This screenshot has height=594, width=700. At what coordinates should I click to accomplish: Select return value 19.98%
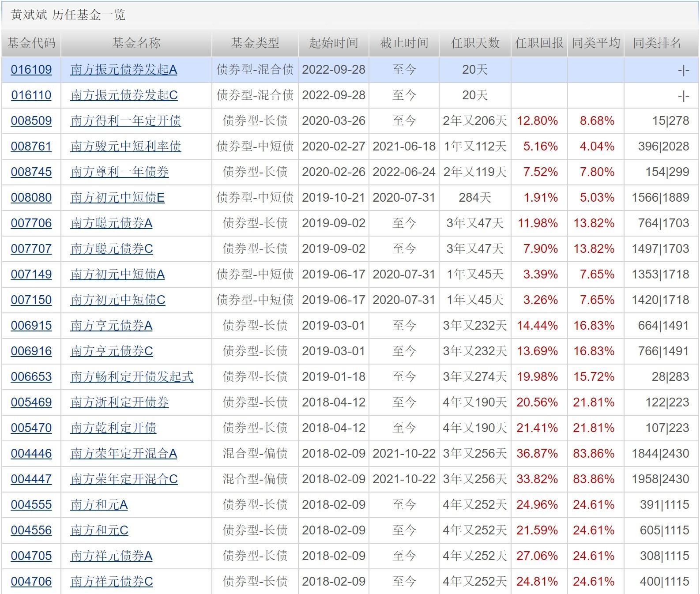(537, 377)
